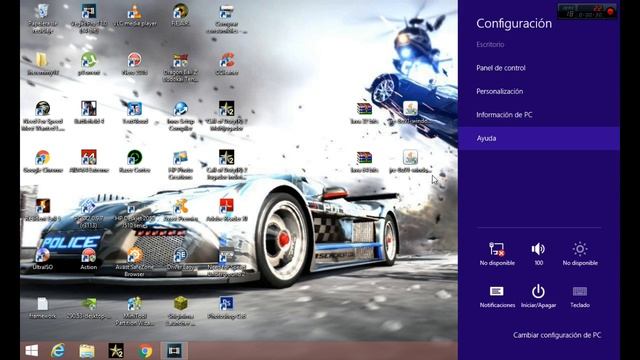This screenshot has height=360, width=640.
Task: Select the CCleaner desktop shortcut
Action: tap(227, 64)
